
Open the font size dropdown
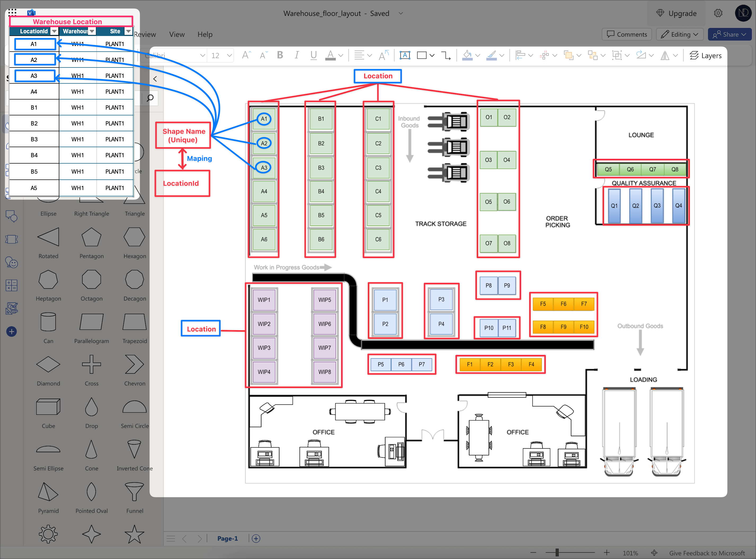[229, 56]
